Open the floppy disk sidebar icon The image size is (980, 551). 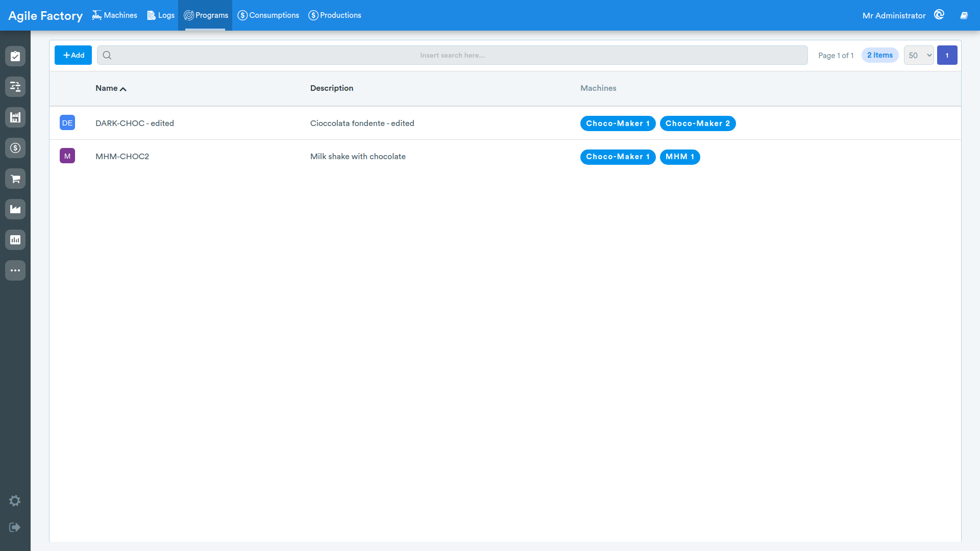pos(15,117)
